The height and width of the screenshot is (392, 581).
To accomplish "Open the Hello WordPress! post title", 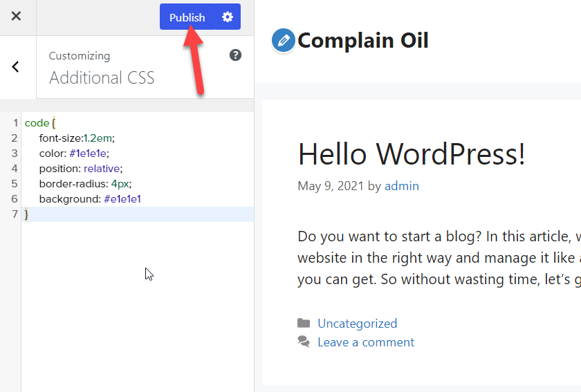I will pyautogui.click(x=412, y=153).
